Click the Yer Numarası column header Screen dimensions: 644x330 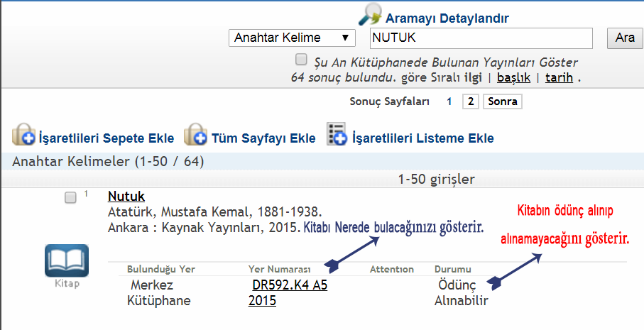click(280, 270)
